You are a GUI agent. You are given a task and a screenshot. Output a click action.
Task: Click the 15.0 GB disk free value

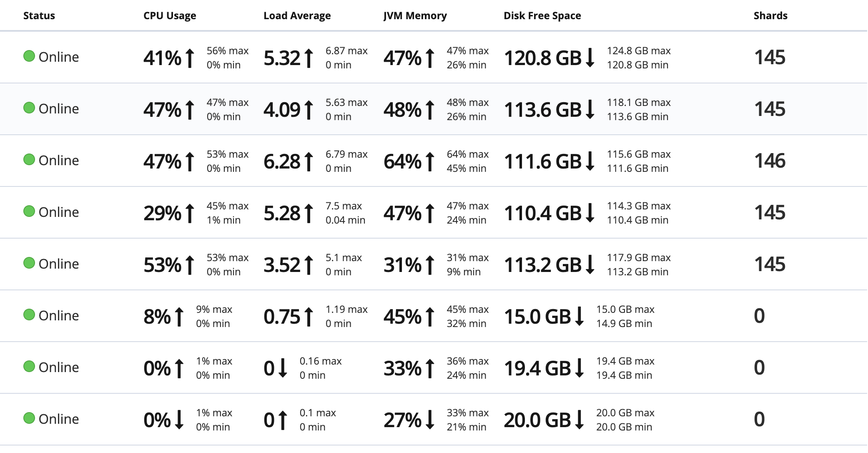538,317
